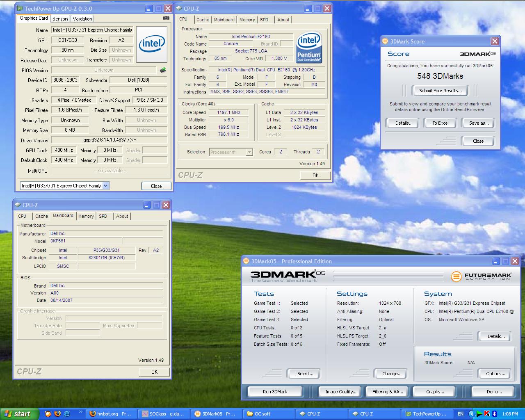
Task: Open Memory tab in top CPU-Z window
Action: [x=247, y=20]
